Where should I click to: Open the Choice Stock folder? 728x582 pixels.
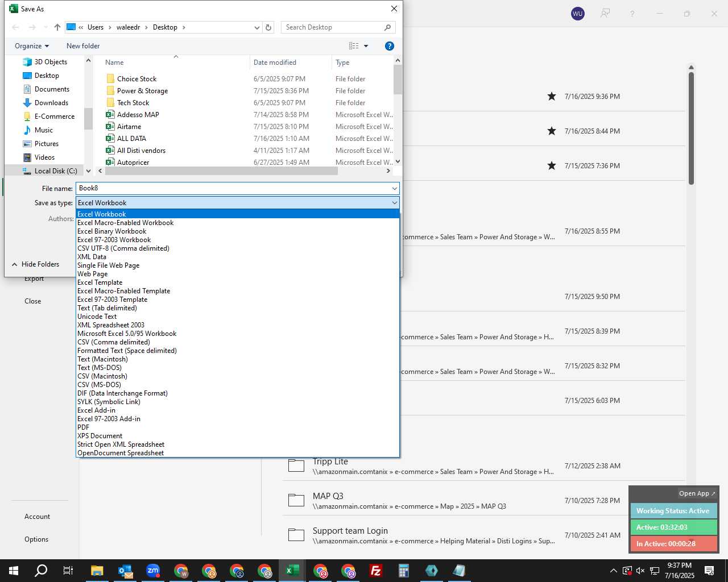[136, 79]
